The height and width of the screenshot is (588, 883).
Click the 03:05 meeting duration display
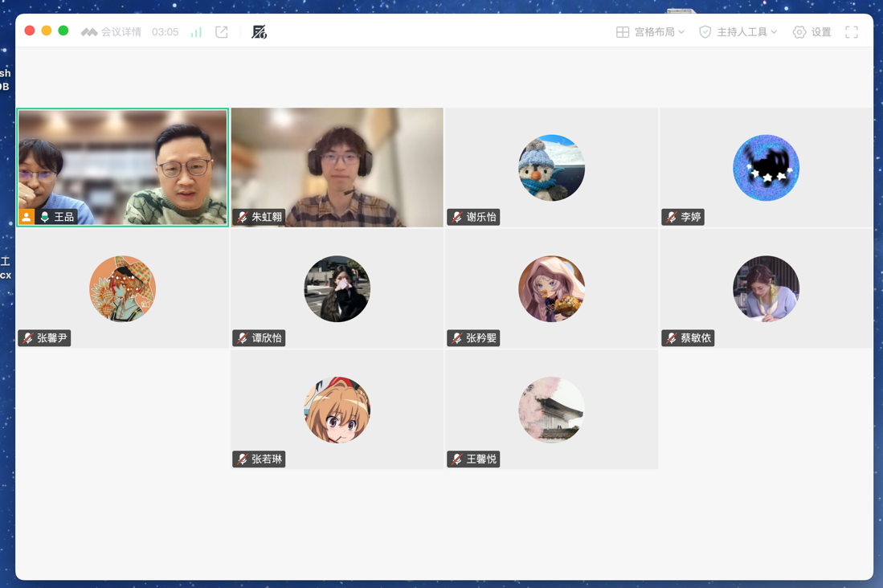tap(165, 31)
